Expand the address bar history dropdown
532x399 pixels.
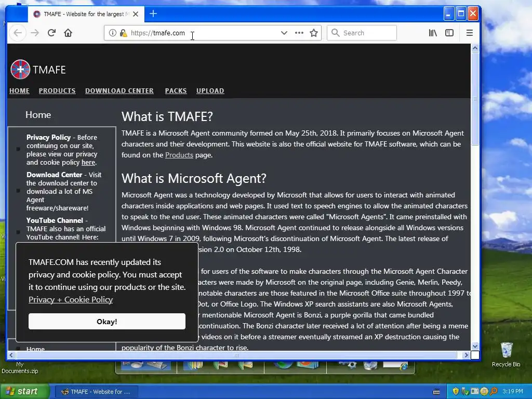(x=284, y=33)
